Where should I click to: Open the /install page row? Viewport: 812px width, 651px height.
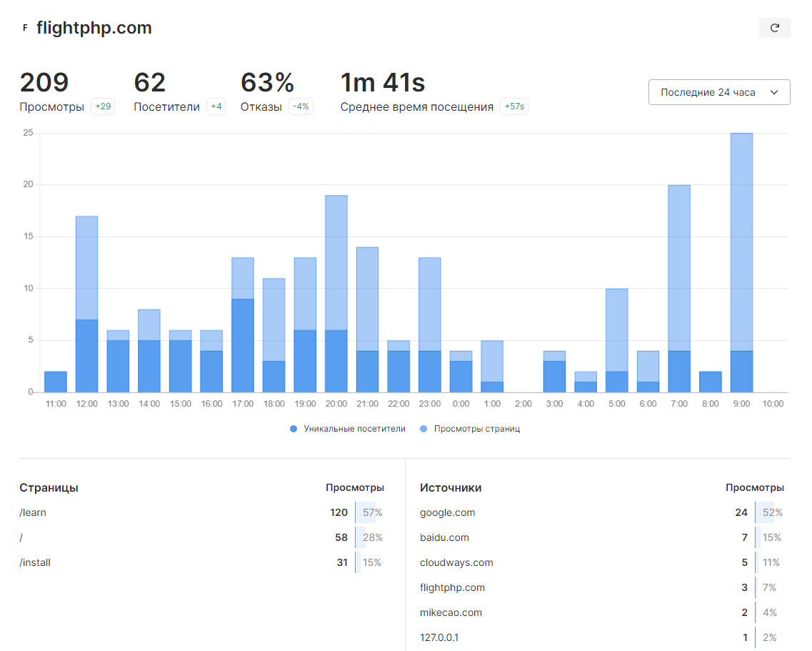[202, 562]
